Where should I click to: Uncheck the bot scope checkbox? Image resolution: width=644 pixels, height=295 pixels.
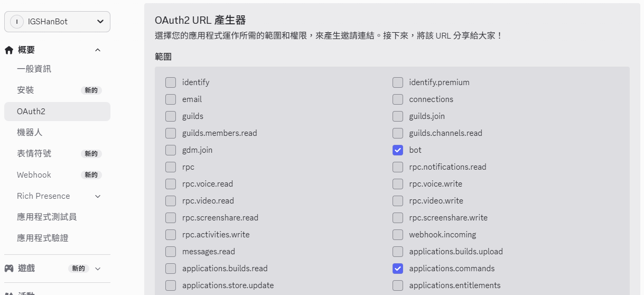(x=398, y=150)
